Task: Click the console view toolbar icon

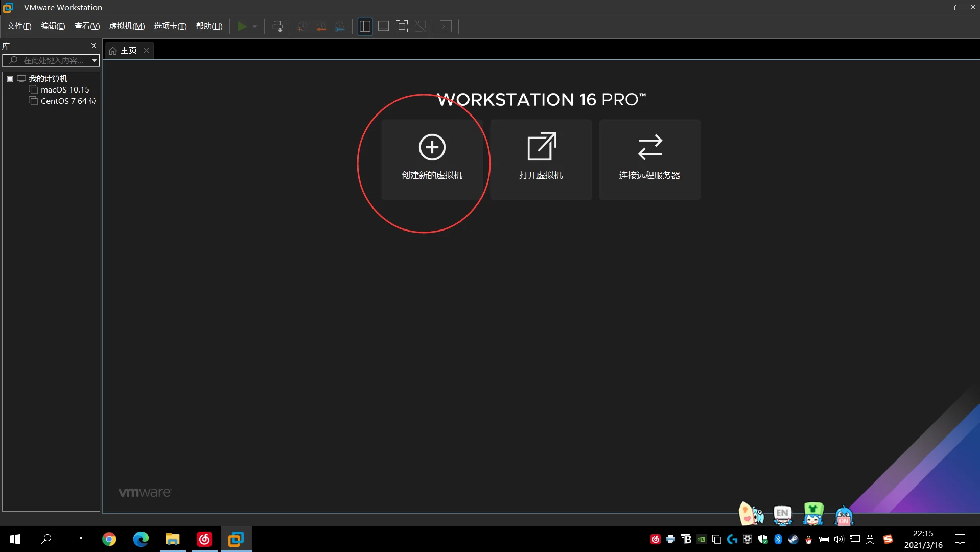Action: [x=446, y=26]
